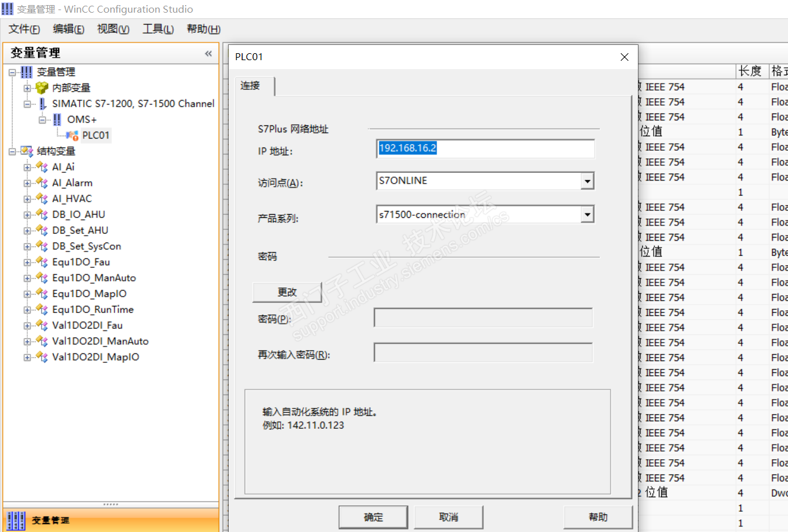Click the 结构变量 folder icon
The height and width of the screenshot is (532, 788).
pyautogui.click(x=27, y=151)
